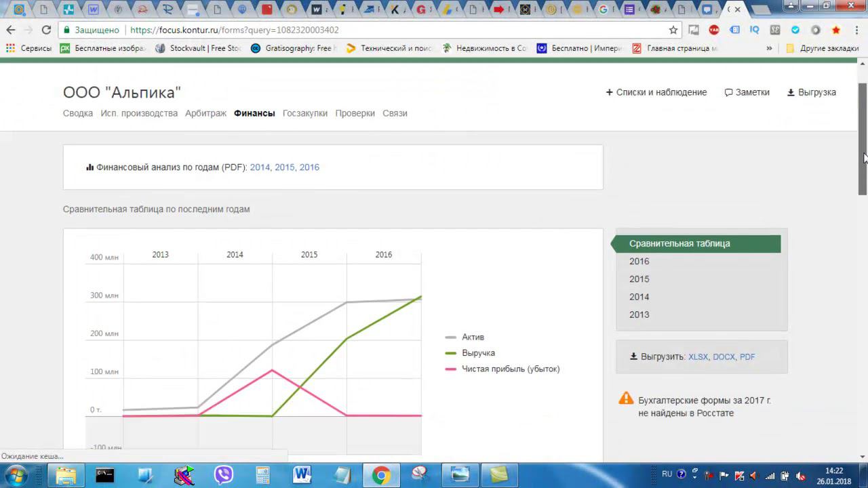Click the volume speaker tray icon
The image size is (868, 488).
pyautogui.click(x=753, y=475)
